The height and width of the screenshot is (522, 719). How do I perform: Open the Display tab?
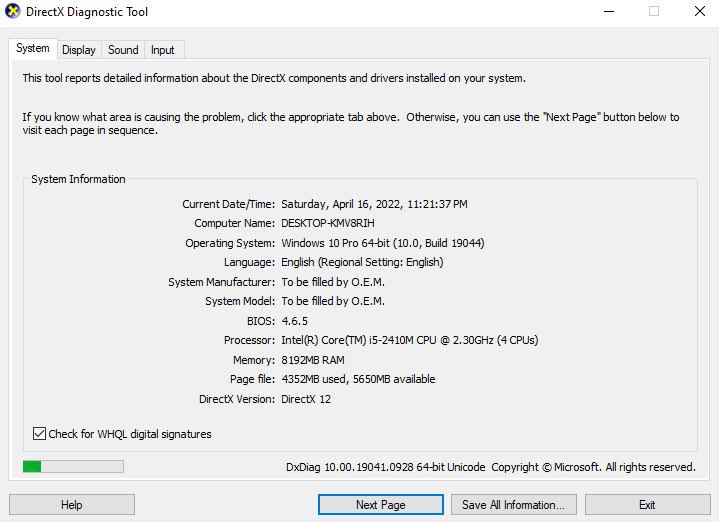78,50
